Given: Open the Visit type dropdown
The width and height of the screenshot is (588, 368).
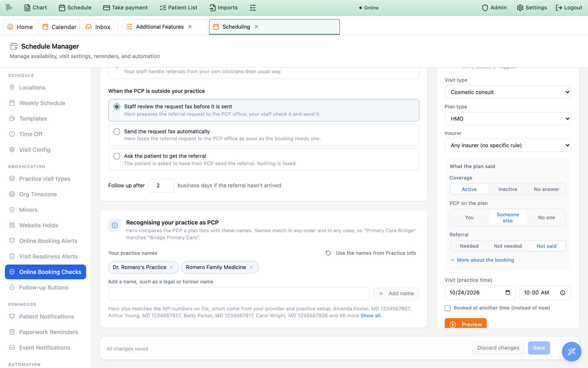Looking at the screenshot, I should coord(508,92).
